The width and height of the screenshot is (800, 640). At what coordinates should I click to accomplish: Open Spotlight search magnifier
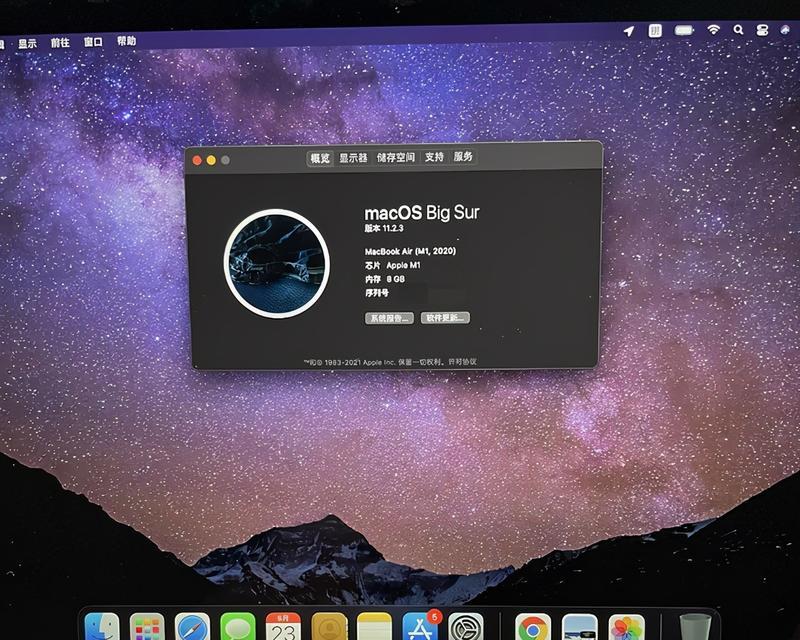click(x=738, y=30)
